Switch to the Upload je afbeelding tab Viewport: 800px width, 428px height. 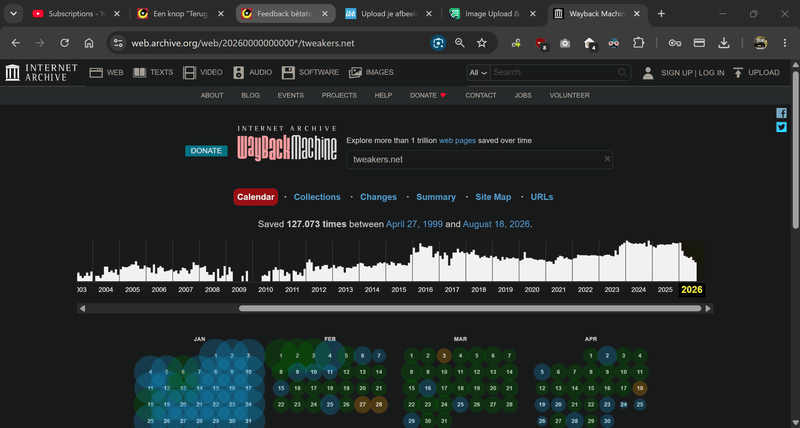tap(389, 14)
